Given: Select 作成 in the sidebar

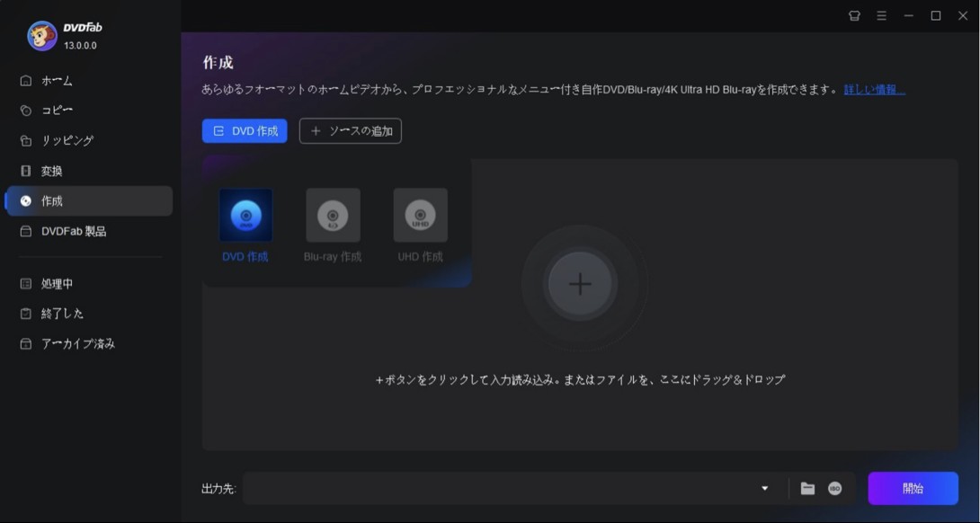Looking at the screenshot, I should (x=89, y=201).
